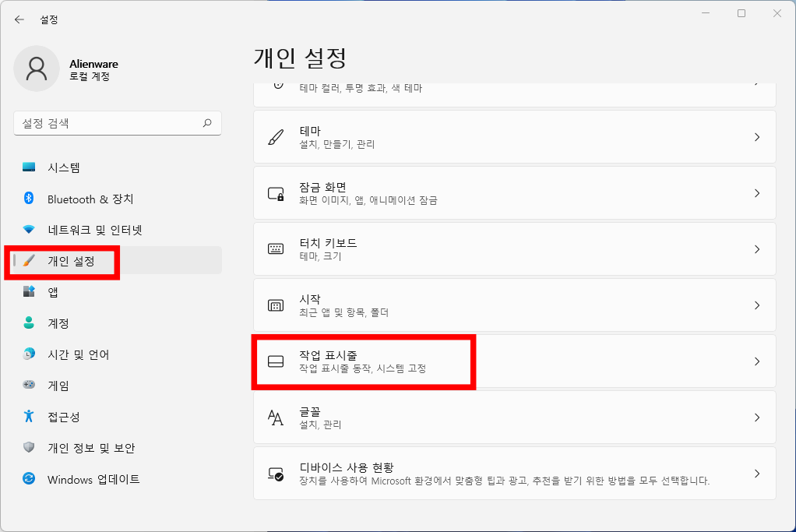Viewport: 796px width, 532px height.
Task: Click 작업 표시줄 동작, 시스템 고정 text
Action: (362, 368)
